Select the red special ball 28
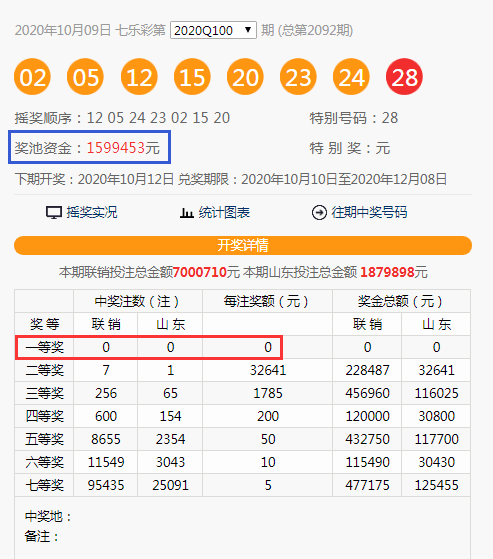The height and width of the screenshot is (559, 493). [404, 77]
